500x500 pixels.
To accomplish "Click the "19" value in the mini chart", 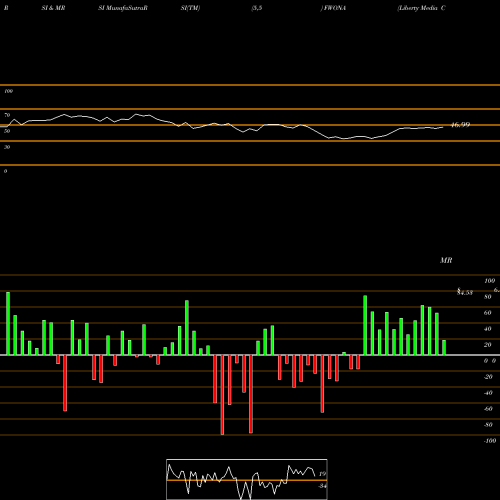I will 322,474.
